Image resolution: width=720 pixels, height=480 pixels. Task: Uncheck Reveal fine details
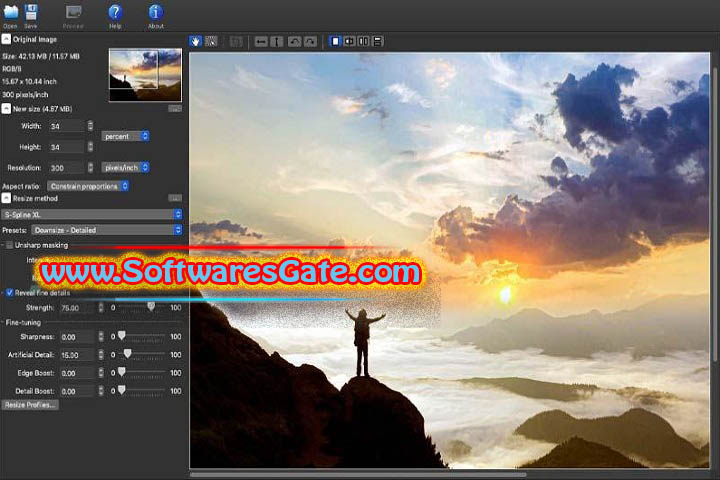click(9, 293)
